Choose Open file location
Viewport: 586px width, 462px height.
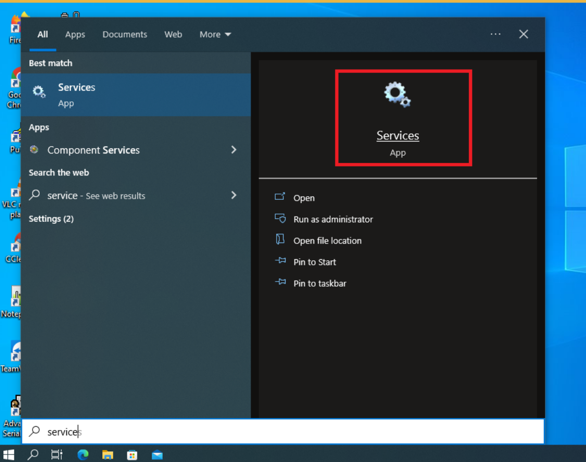(x=327, y=241)
